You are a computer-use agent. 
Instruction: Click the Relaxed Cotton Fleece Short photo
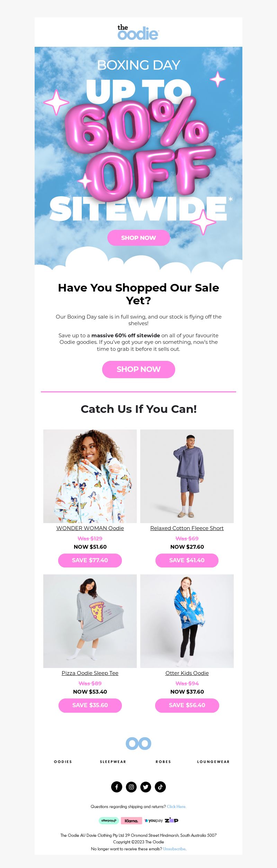(187, 476)
